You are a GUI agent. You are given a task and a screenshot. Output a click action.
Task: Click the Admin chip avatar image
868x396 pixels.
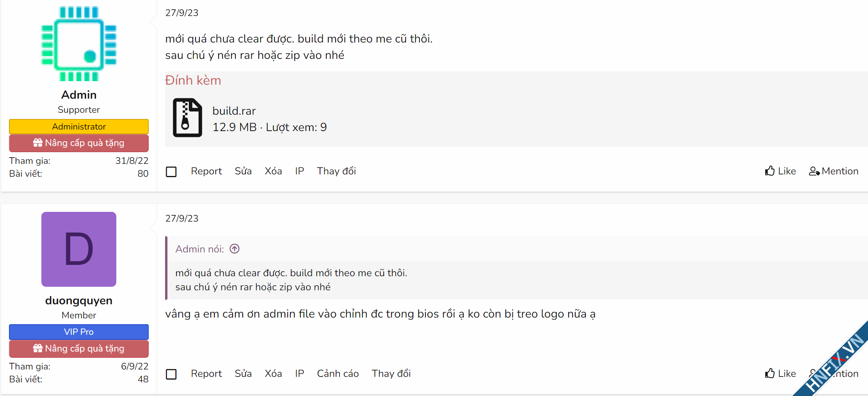(x=79, y=43)
